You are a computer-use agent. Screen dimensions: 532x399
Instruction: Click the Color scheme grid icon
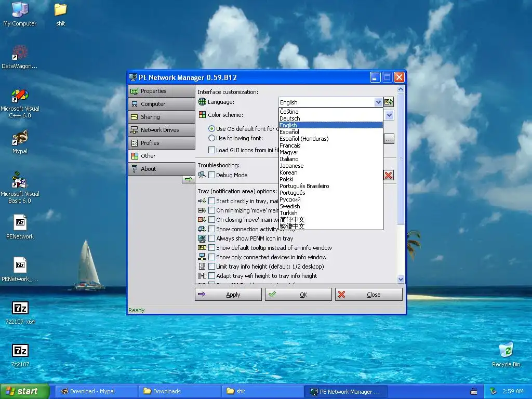tap(202, 115)
